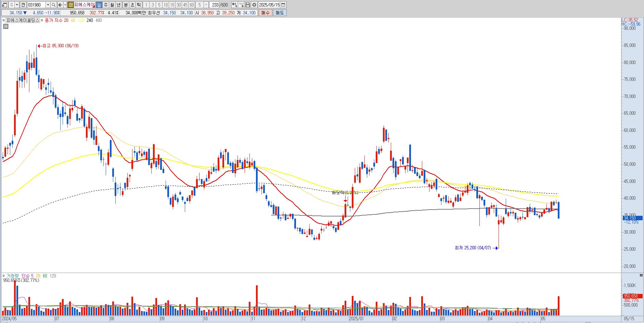Switch to 주 weekly period toggle
This screenshot has height=323, width=644.
point(105,5)
